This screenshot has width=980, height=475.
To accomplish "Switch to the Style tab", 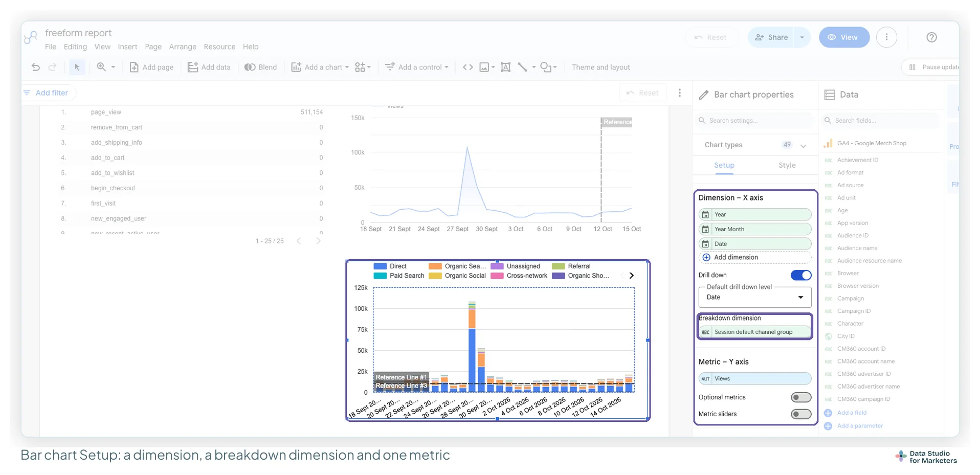I will pyautogui.click(x=787, y=165).
